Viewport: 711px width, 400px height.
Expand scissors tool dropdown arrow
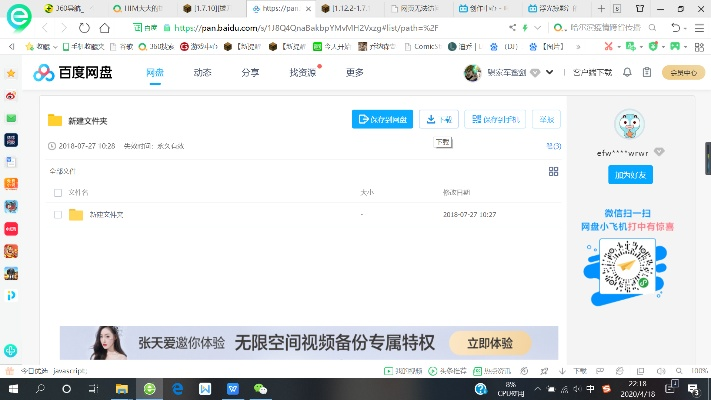(x=619, y=47)
